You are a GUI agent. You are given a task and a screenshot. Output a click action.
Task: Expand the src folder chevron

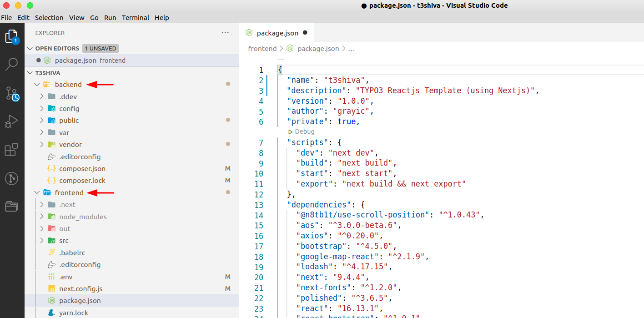click(42, 241)
